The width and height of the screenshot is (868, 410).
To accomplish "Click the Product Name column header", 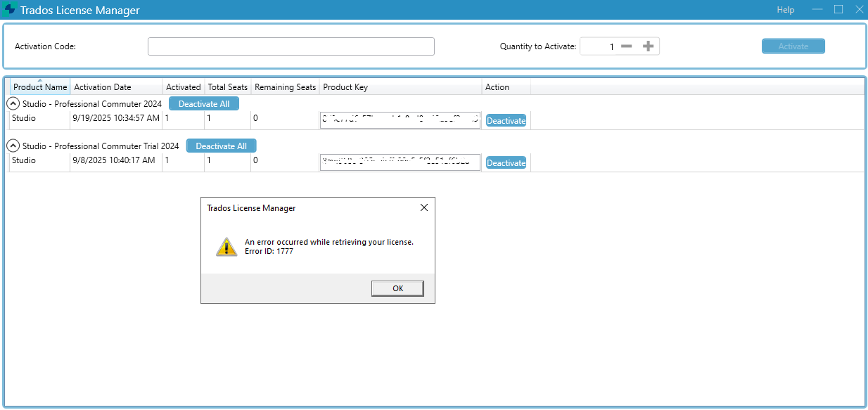I will coord(39,87).
